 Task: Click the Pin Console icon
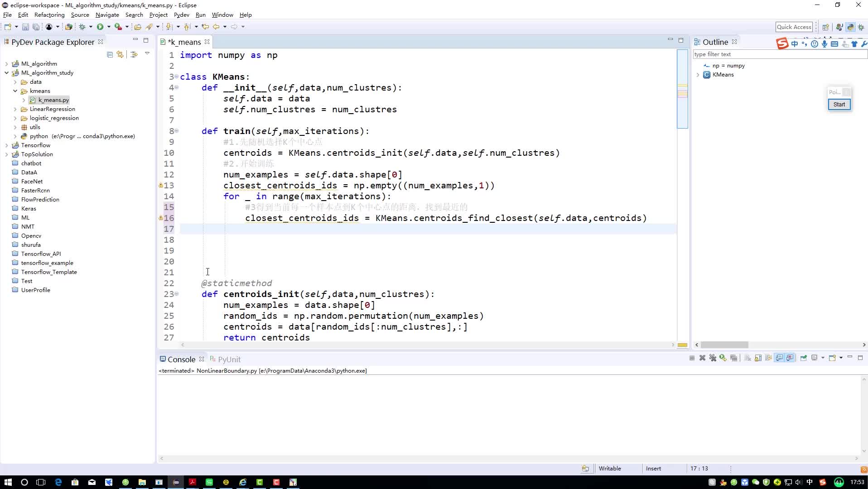coord(803,358)
